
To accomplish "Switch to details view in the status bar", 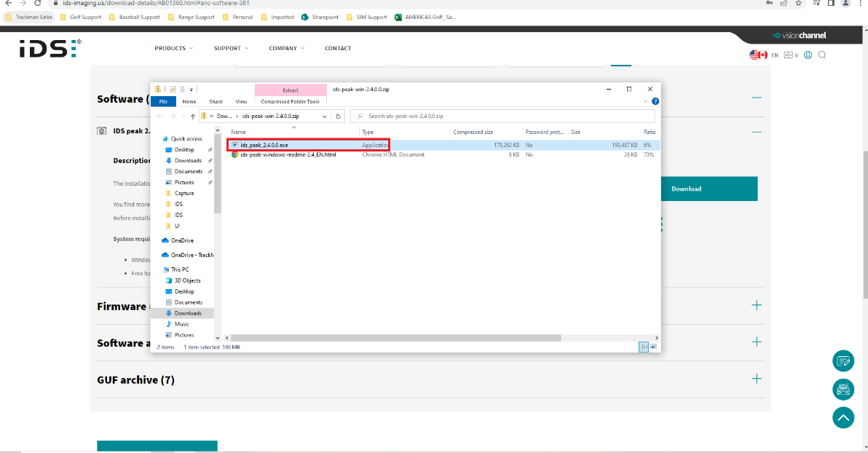I will 644,347.
